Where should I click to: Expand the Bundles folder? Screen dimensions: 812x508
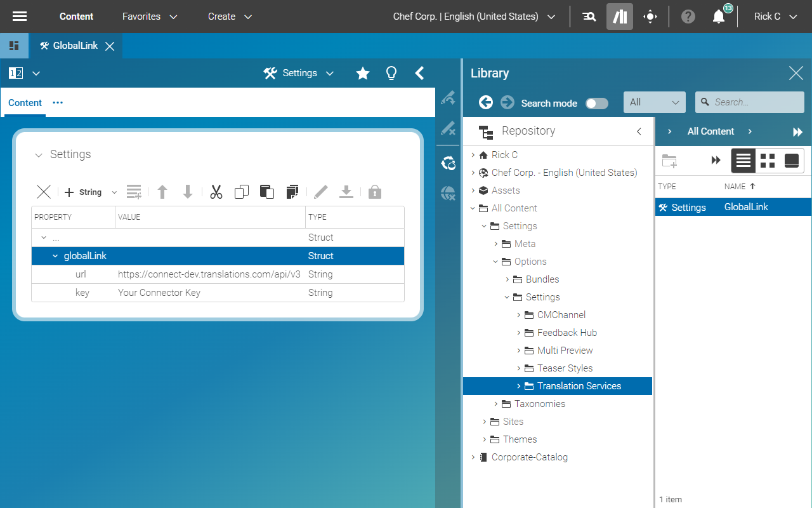(x=507, y=279)
